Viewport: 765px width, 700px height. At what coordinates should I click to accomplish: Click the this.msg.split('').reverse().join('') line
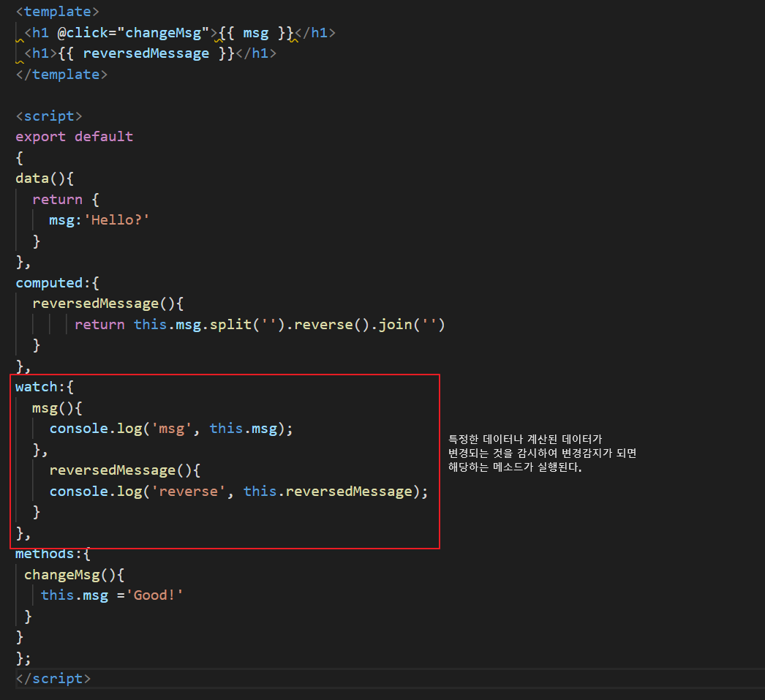point(260,324)
